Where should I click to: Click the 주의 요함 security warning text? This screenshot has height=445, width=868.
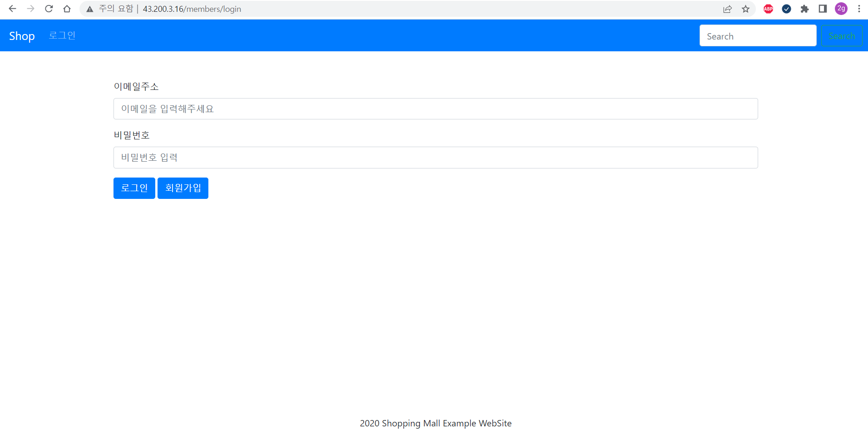click(x=116, y=9)
